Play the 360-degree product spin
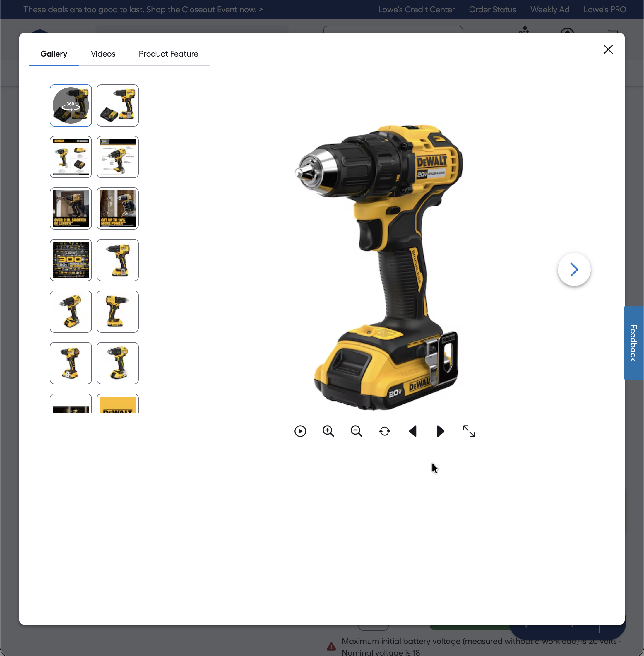This screenshot has width=644, height=656. (x=300, y=431)
